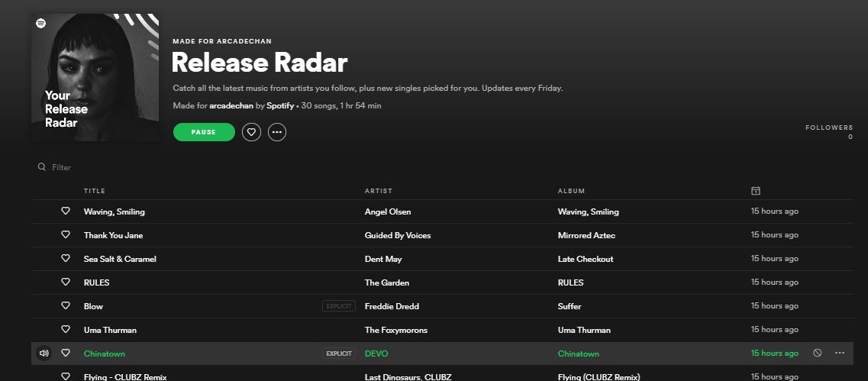The image size is (868, 381).
Task: Click the heart icon on Chinatown row
Action: click(x=66, y=354)
